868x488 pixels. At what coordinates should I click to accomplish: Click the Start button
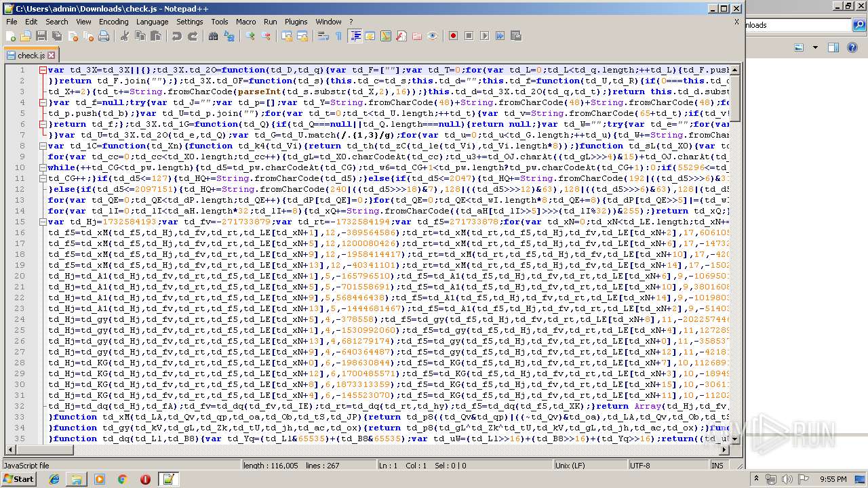(x=19, y=479)
